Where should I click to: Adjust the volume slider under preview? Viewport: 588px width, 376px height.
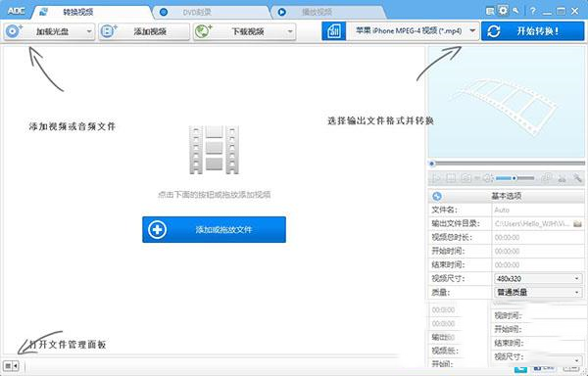(514, 178)
